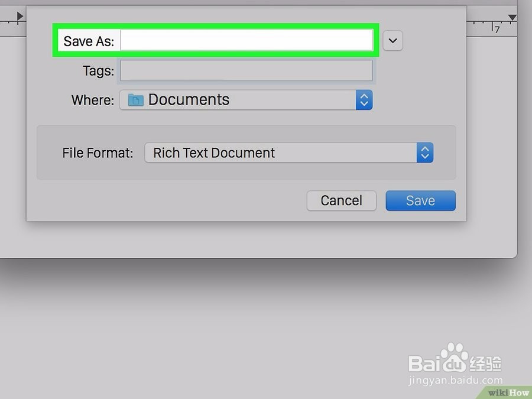This screenshot has width=532, height=399.
Task: Click the blue arrows on the Where popup
Action: [x=364, y=100]
